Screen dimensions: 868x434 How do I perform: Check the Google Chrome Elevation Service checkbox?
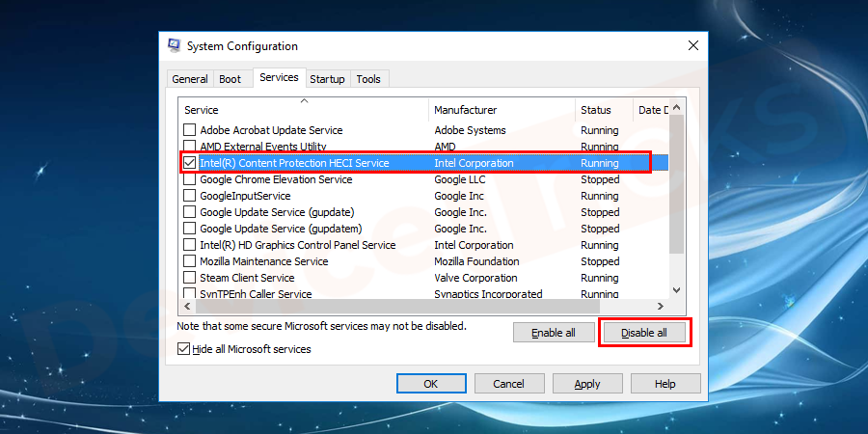(190, 179)
